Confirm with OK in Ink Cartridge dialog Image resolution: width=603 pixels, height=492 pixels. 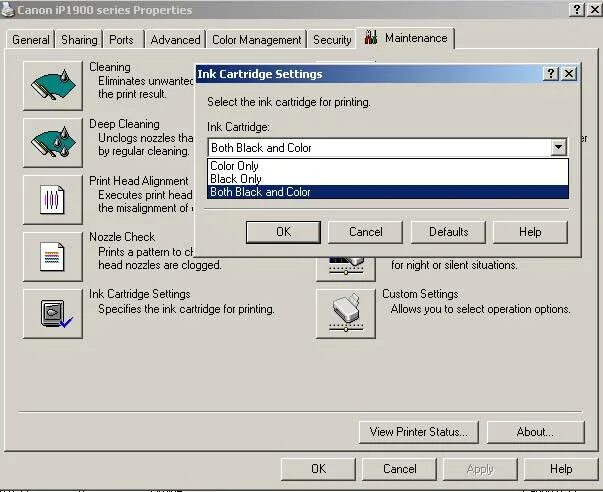tap(283, 232)
